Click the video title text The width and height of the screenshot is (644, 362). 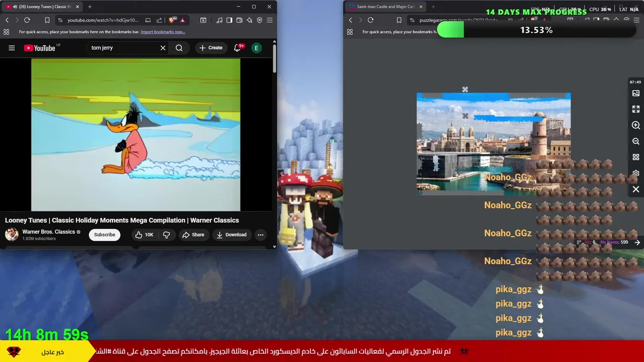(x=122, y=220)
